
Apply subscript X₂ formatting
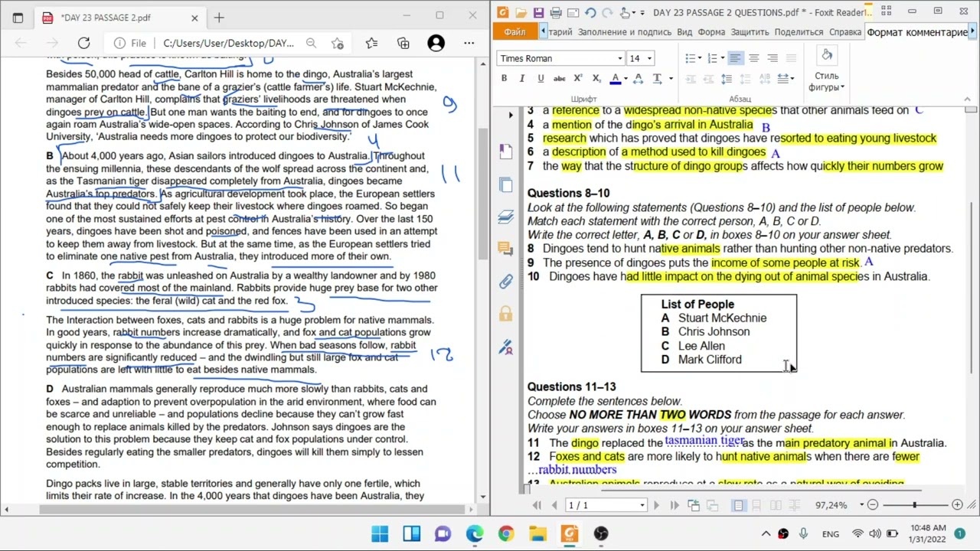tap(596, 78)
